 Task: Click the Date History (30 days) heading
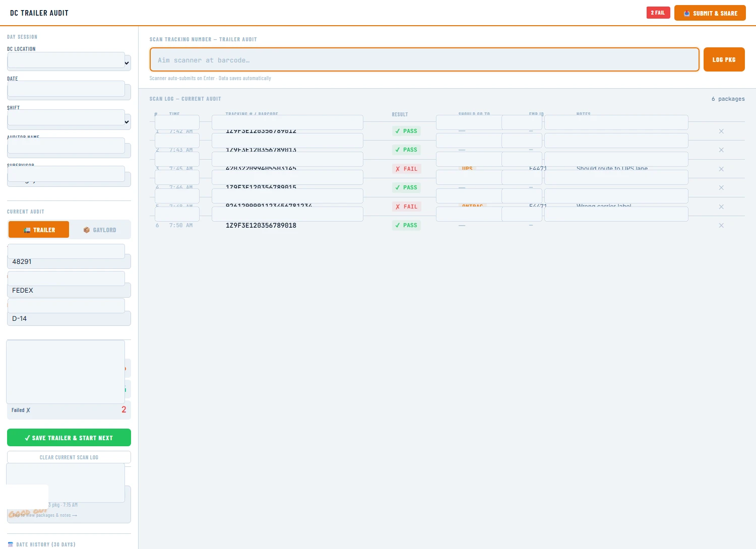[46, 544]
